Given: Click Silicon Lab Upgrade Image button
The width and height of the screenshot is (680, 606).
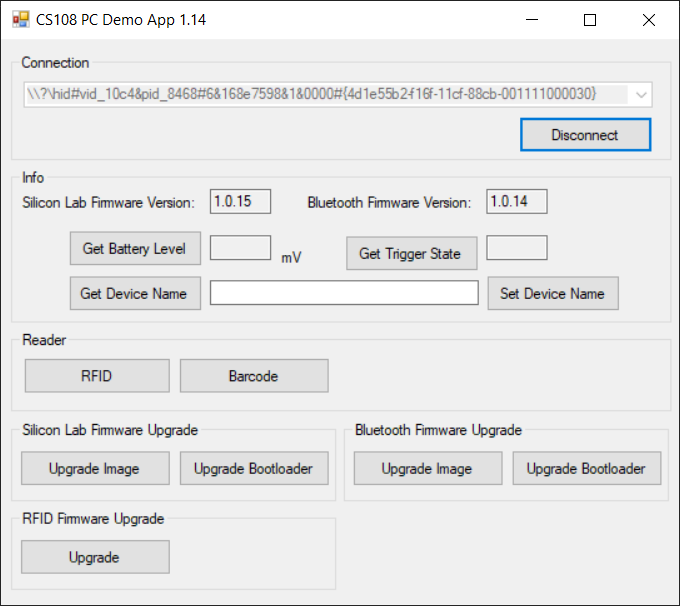Looking at the screenshot, I should (x=95, y=468).
